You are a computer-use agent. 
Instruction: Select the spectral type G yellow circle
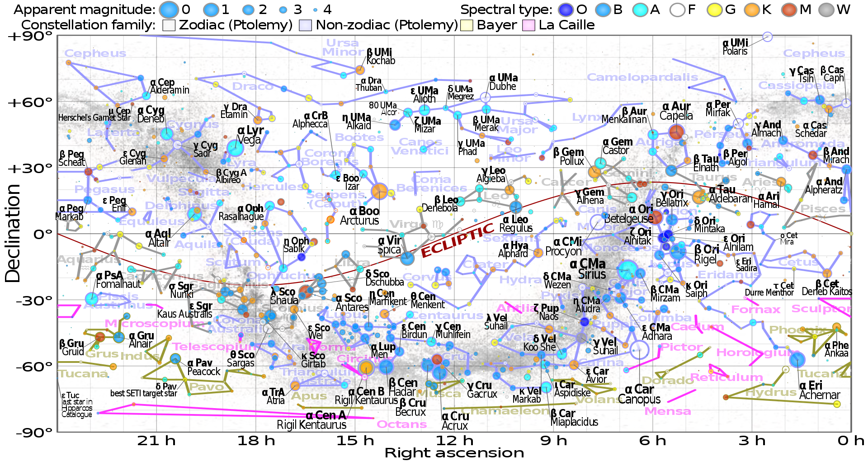tap(715, 9)
